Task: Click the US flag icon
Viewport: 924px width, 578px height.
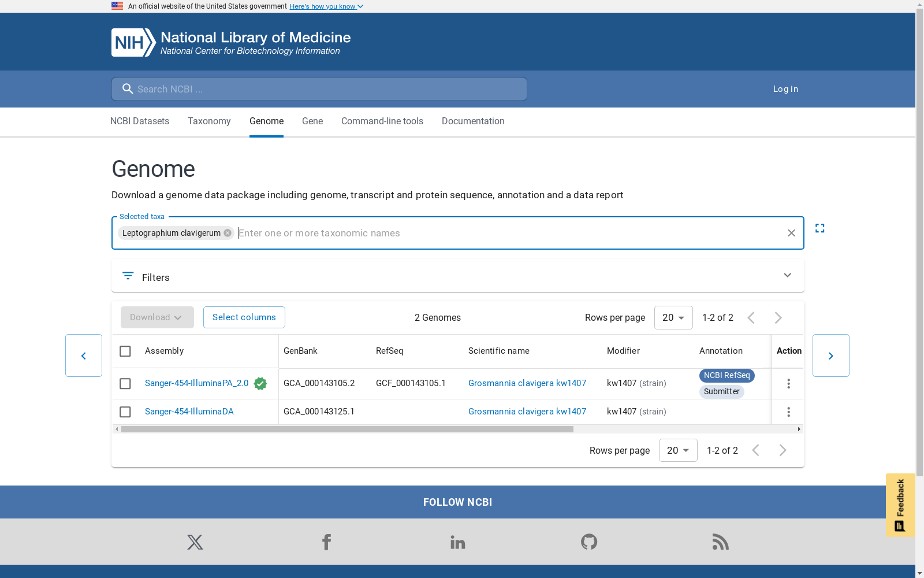Action: (x=117, y=6)
